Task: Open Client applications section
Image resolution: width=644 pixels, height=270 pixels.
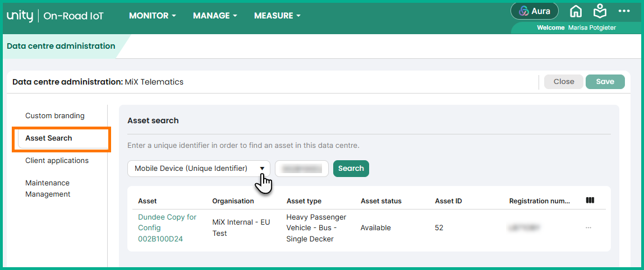Action: coord(57,160)
